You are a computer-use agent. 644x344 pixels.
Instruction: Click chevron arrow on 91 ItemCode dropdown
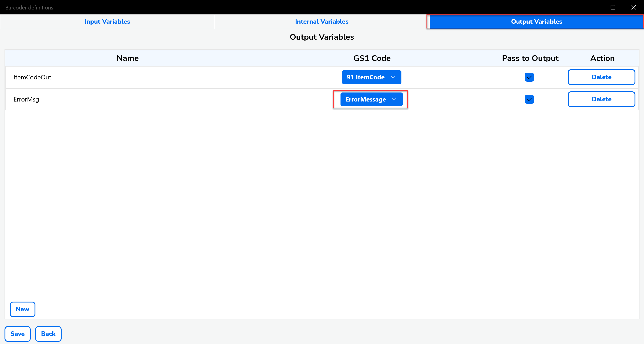click(x=393, y=77)
